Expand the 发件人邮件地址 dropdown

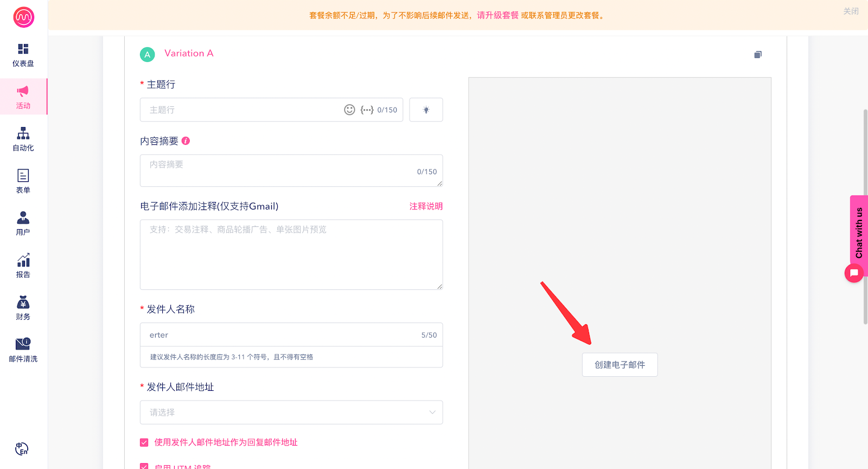[291, 413]
